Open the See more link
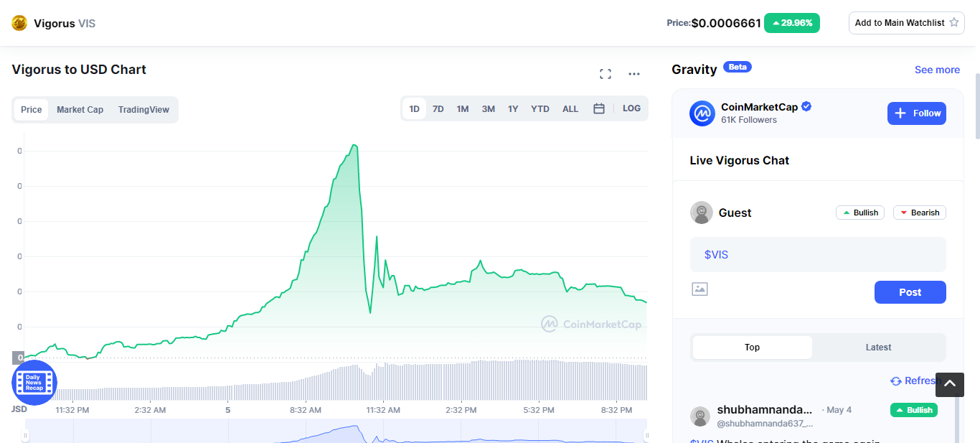Viewport: 980px width, 443px height. click(x=937, y=70)
